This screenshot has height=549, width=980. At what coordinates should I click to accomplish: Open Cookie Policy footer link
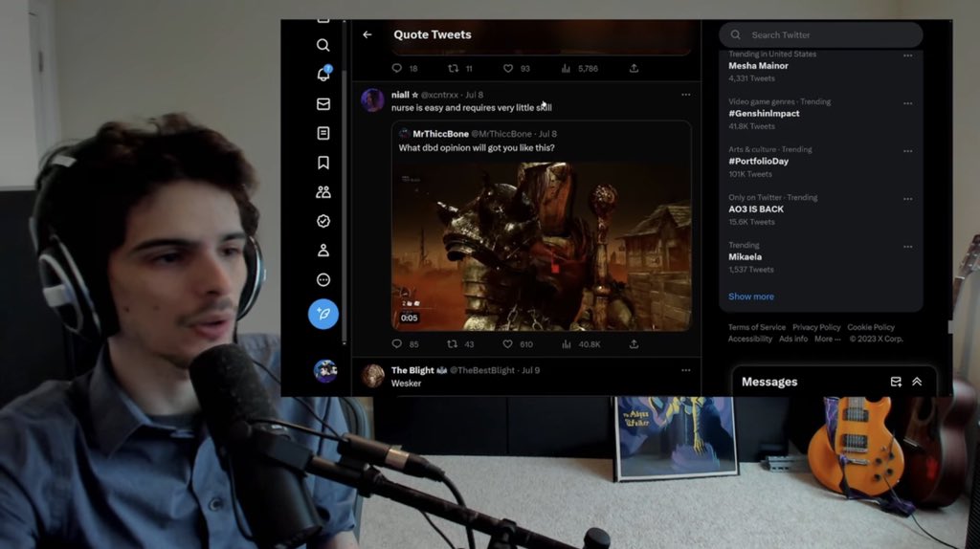871,327
